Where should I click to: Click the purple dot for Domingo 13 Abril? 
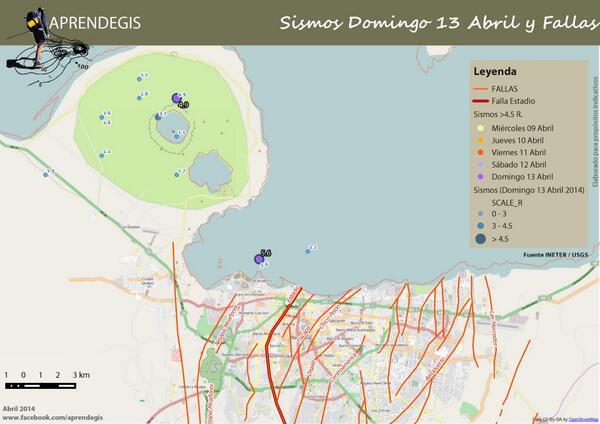point(481,177)
